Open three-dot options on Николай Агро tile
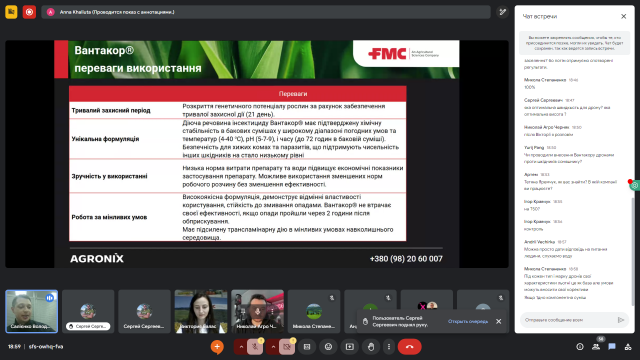This screenshot has width=640, height=360. coord(272,311)
